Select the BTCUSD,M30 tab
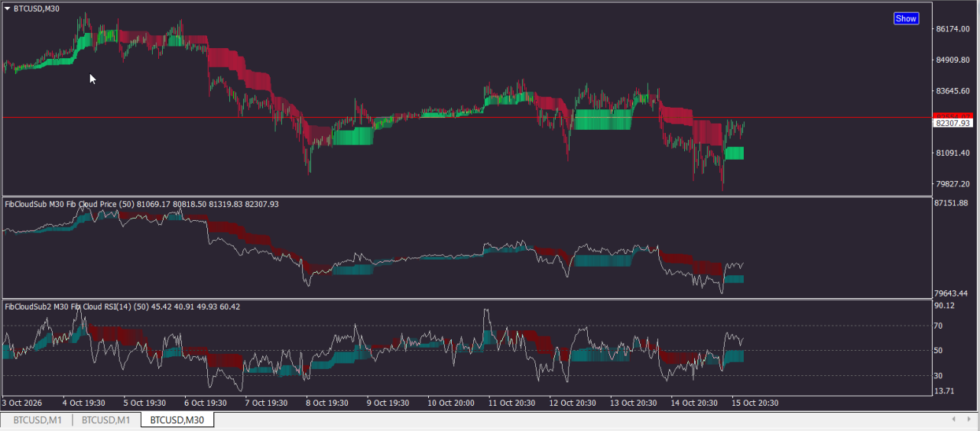 177,420
